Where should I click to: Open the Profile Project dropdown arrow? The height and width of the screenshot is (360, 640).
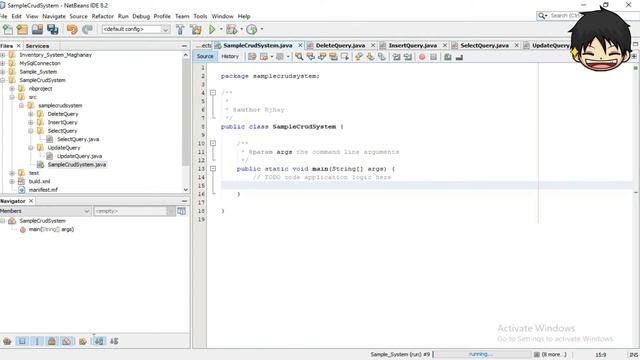coord(262,29)
